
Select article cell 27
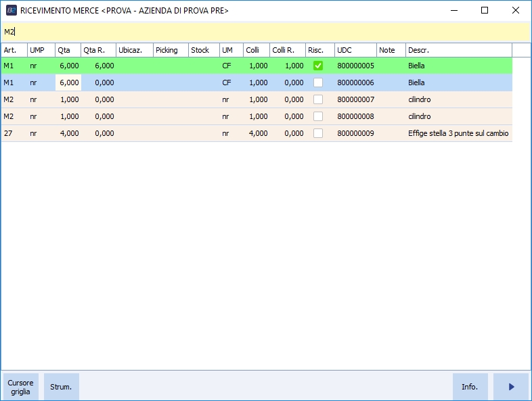tap(14, 133)
